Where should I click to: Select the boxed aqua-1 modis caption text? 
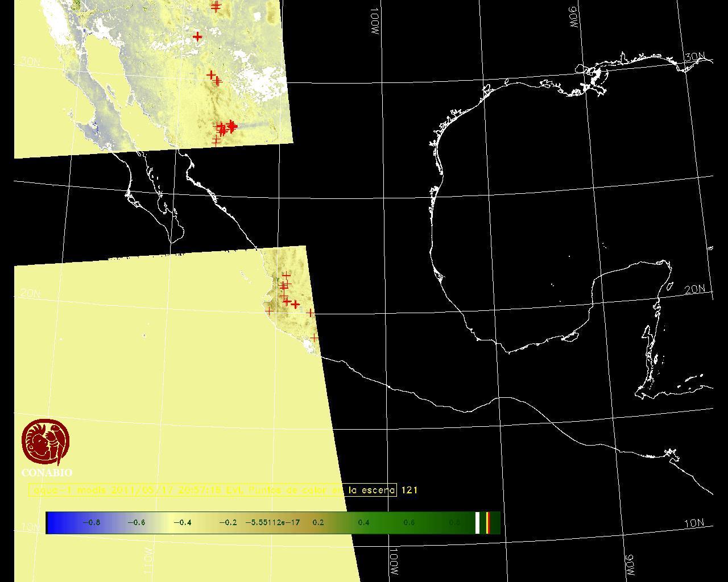point(212,490)
